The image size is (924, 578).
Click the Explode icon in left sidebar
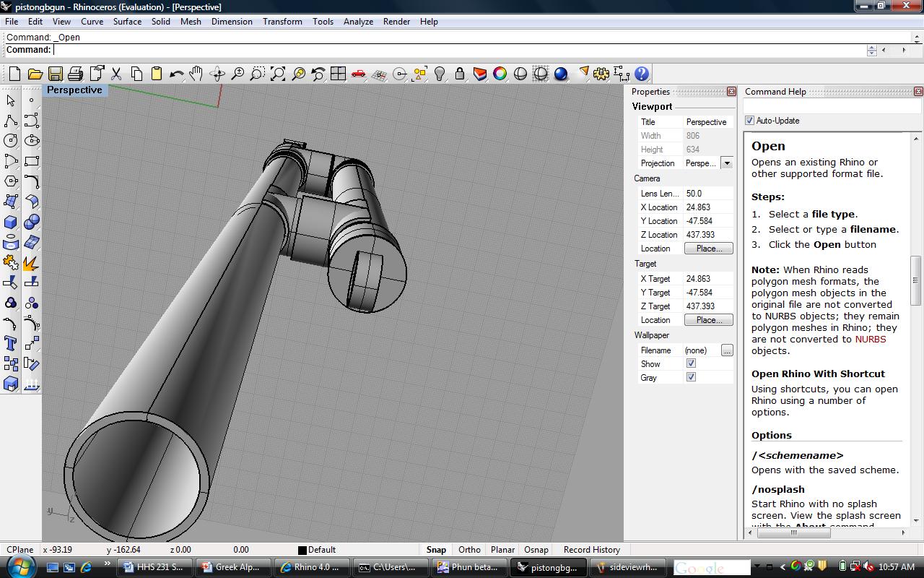tap(31, 262)
